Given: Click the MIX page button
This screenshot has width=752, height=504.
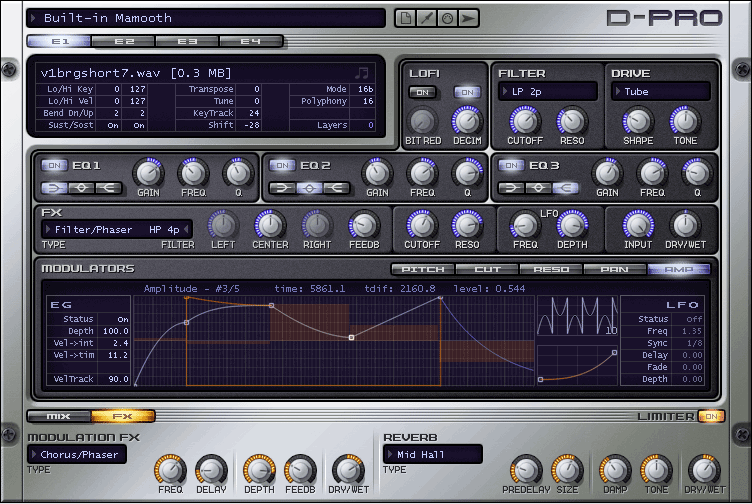Looking at the screenshot, I should [58, 417].
